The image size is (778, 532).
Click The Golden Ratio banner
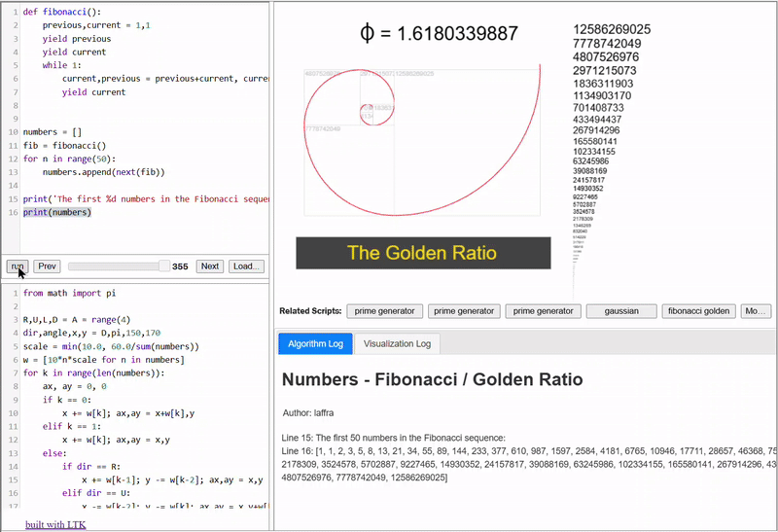(x=422, y=253)
